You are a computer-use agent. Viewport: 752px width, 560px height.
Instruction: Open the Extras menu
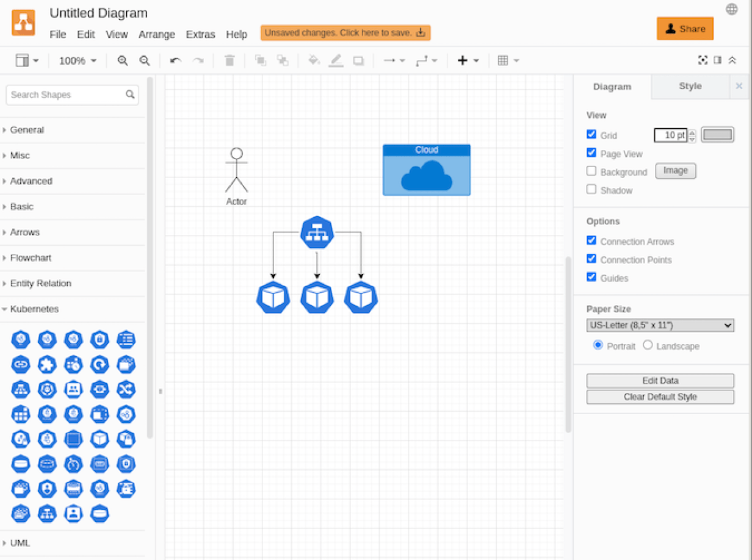[200, 34]
